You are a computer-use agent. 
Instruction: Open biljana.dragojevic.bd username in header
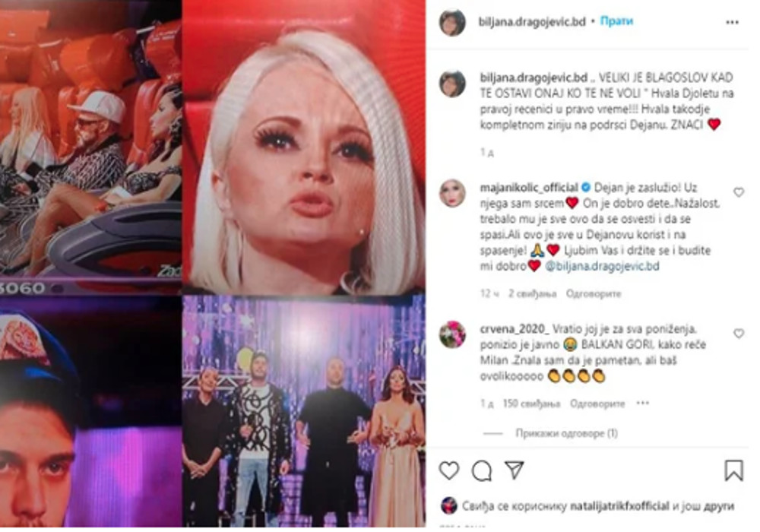[x=532, y=22]
